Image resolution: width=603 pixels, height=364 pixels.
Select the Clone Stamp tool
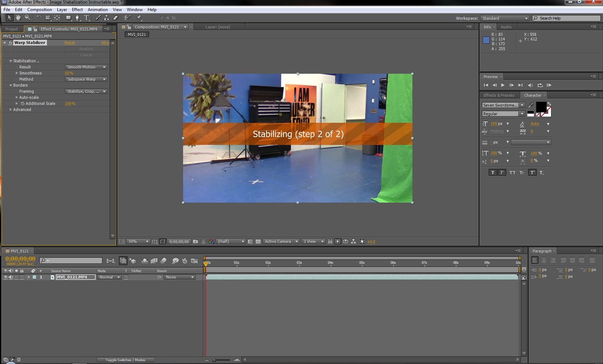(x=106, y=18)
